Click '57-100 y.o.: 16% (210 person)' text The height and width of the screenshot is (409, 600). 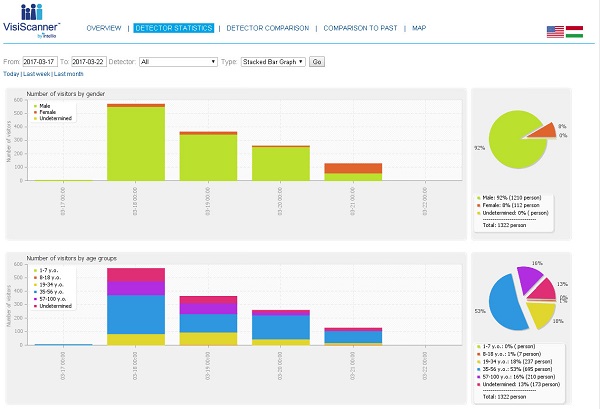point(519,377)
